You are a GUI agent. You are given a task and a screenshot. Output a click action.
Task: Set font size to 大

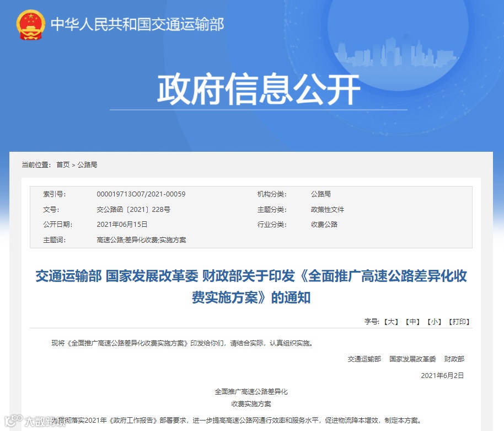391,322
